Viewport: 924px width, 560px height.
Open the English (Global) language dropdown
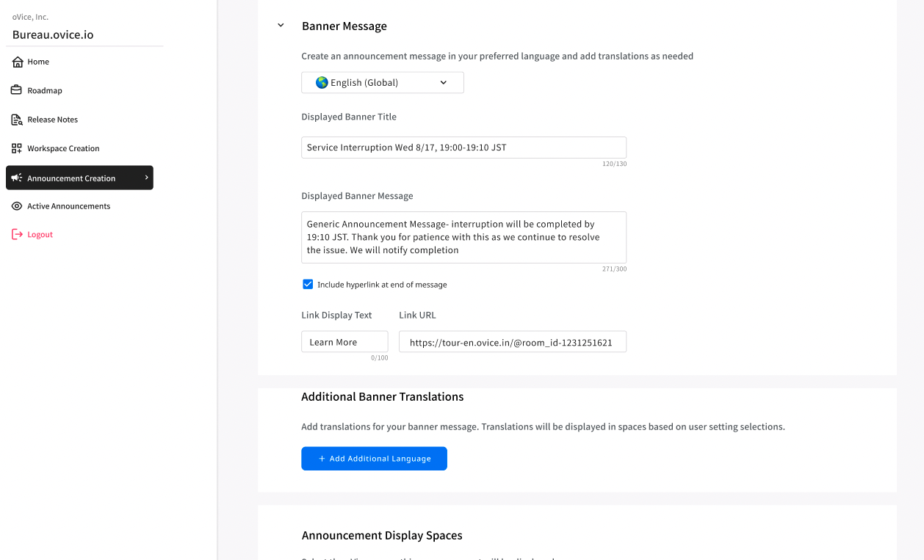[382, 83]
